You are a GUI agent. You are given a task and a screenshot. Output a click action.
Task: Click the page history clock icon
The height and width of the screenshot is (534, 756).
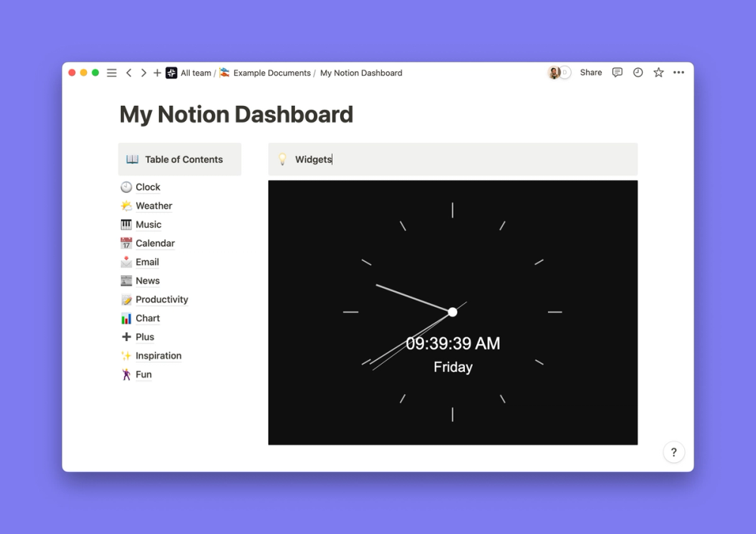tap(638, 72)
